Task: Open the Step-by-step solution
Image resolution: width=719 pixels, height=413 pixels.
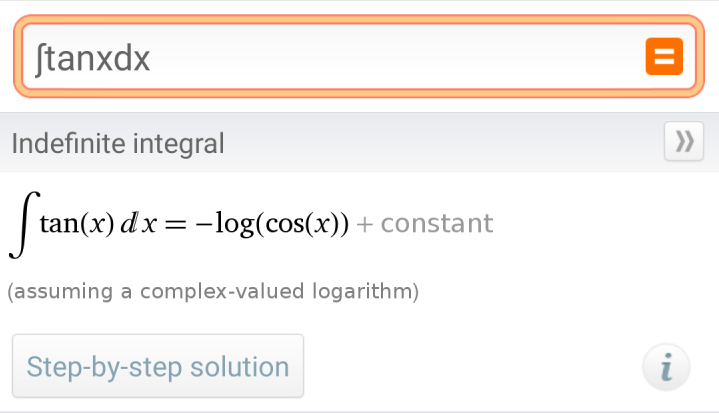Action: tap(158, 366)
